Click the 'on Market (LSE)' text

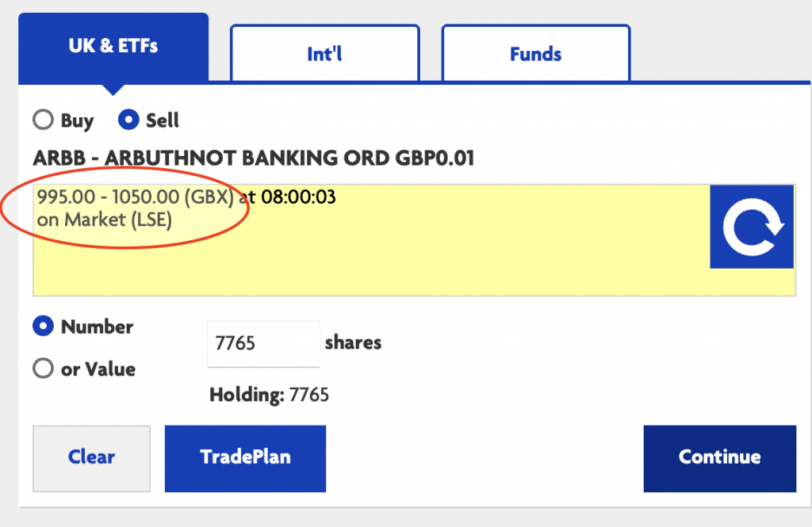104,220
